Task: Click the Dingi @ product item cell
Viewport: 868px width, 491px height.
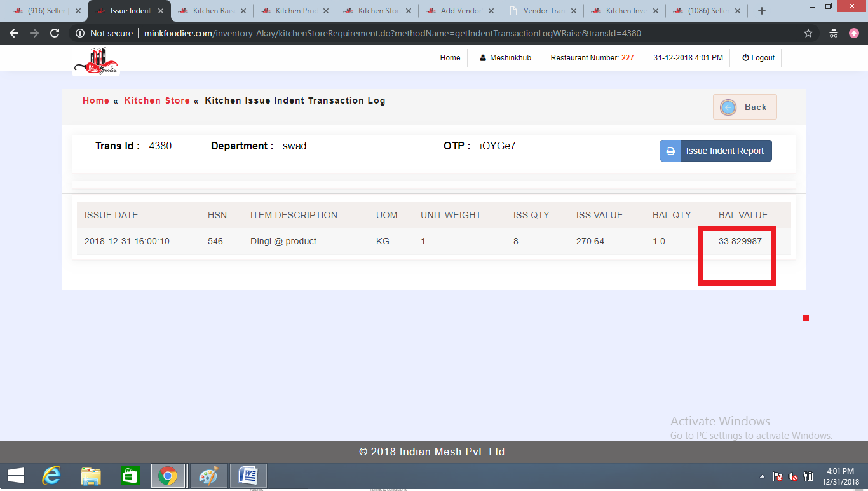Action: 283,241
